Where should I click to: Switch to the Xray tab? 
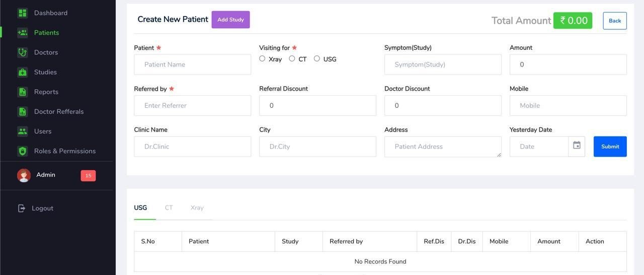click(197, 208)
